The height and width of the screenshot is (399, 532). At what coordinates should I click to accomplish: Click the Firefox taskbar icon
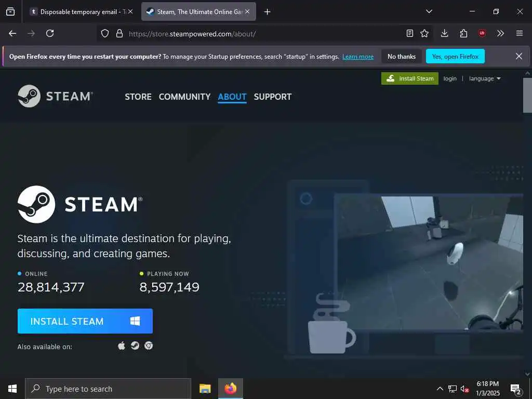coord(230,389)
